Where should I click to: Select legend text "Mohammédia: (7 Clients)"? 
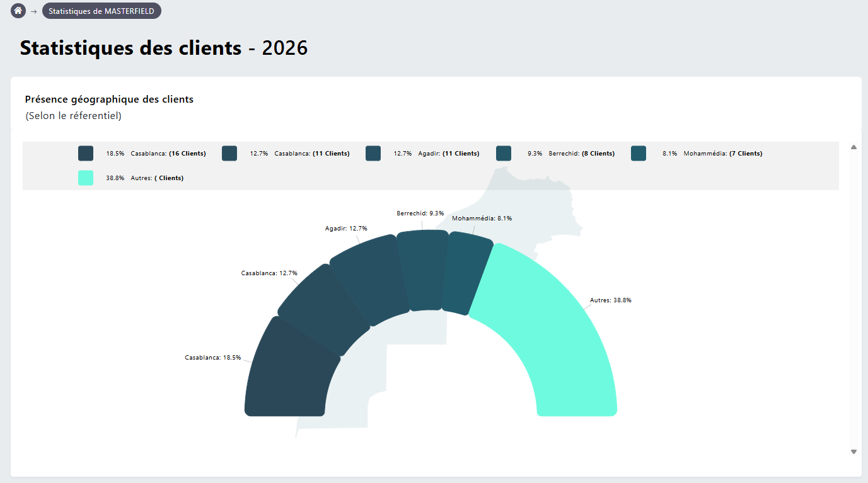[x=723, y=154]
